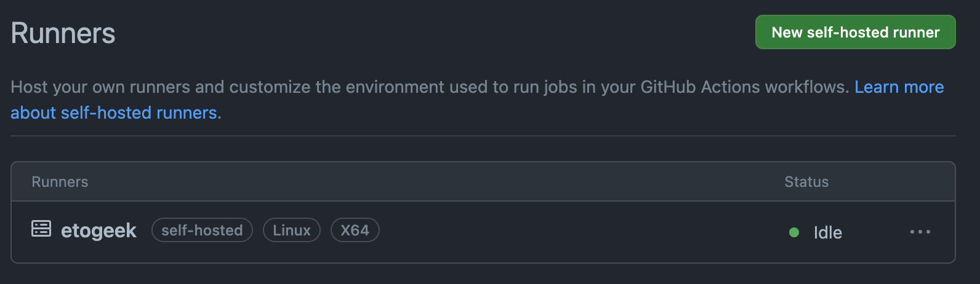Open the etogeek runner details
The height and width of the screenshot is (284, 980).
pos(98,231)
